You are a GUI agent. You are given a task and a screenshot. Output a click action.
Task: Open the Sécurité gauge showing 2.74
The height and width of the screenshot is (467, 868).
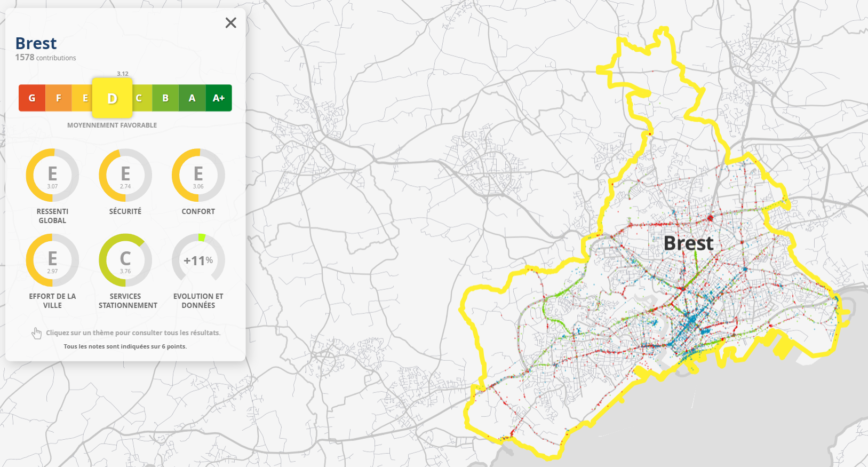125,175
